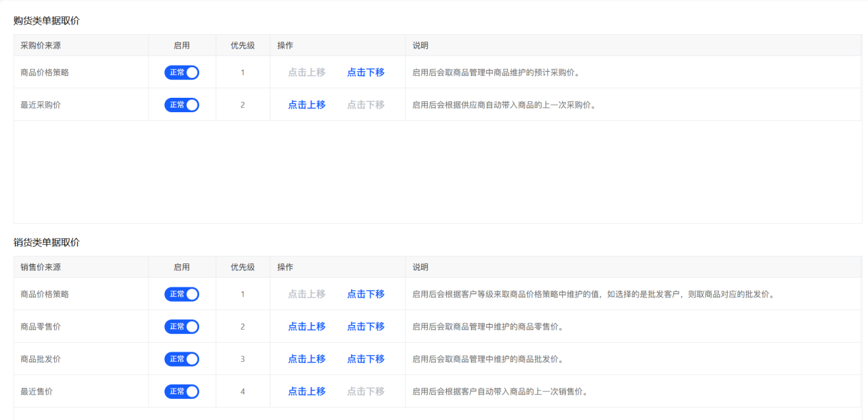Click 点击下移 for purchase 商品价格策略 row

[x=366, y=73]
